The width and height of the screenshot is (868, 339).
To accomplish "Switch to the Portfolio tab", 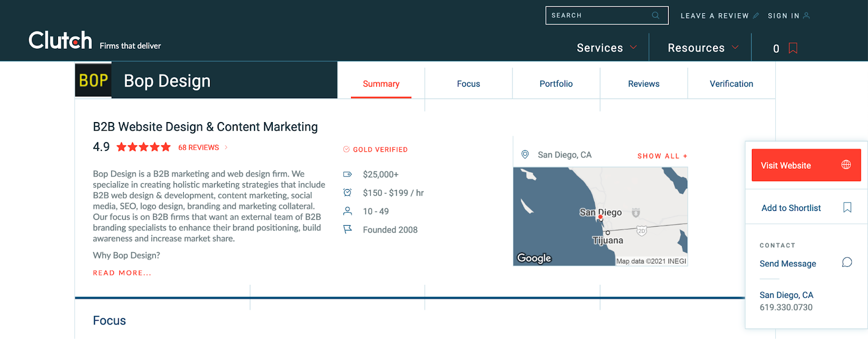I will [556, 84].
